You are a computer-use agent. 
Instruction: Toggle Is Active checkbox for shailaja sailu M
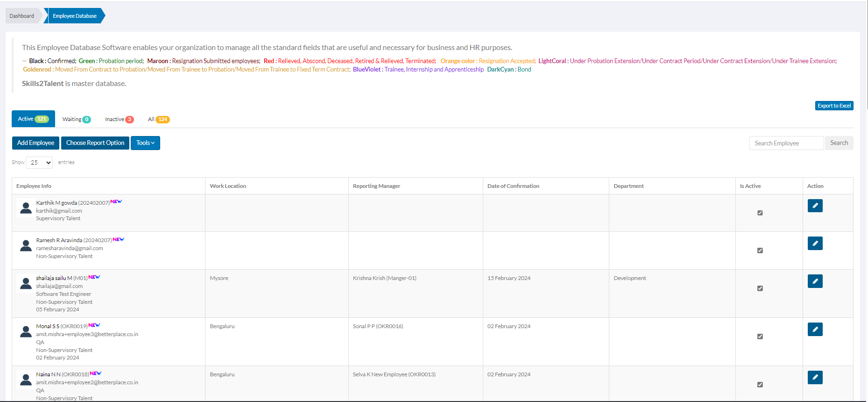[760, 288]
